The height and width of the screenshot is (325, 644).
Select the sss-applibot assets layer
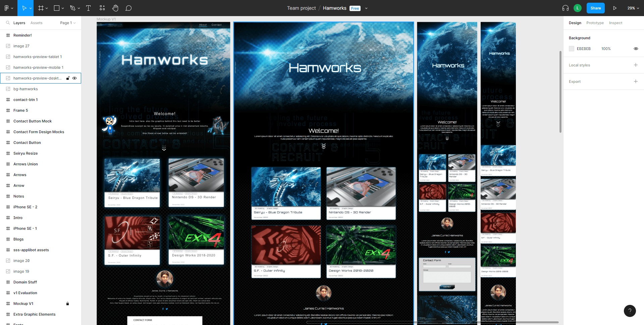click(41, 250)
